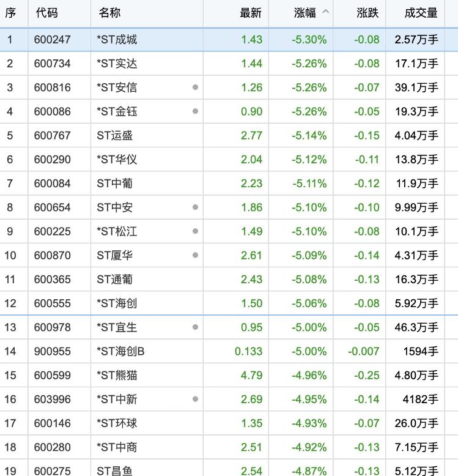Open the *ST成城 stock name link
Viewport: 458px width, 476px height.
click(117, 40)
